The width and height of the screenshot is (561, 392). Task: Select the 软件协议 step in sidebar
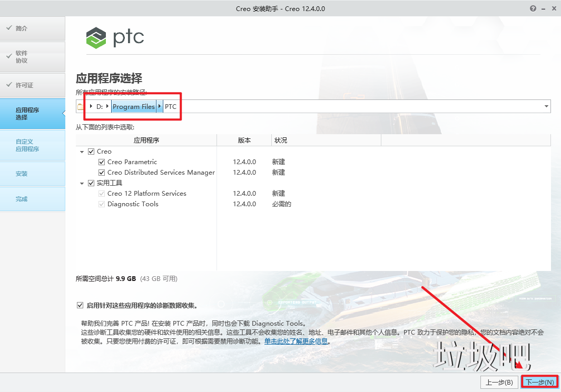point(32,57)
